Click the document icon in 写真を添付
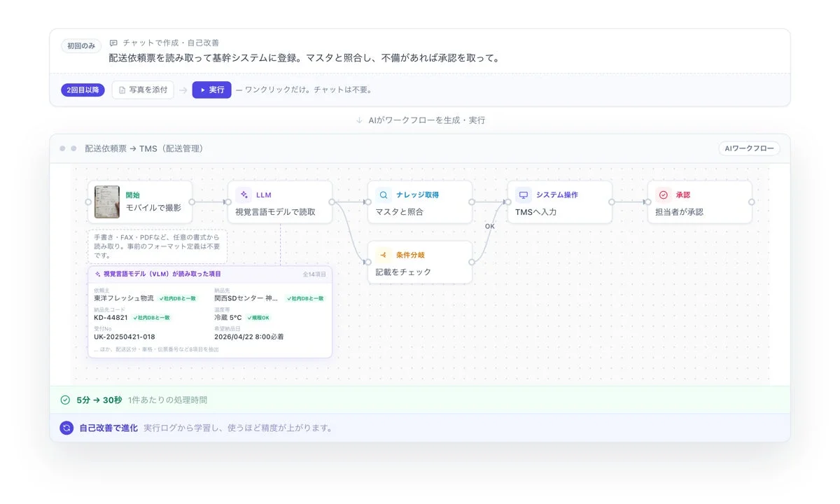840x504 pixels. [122, 90]
